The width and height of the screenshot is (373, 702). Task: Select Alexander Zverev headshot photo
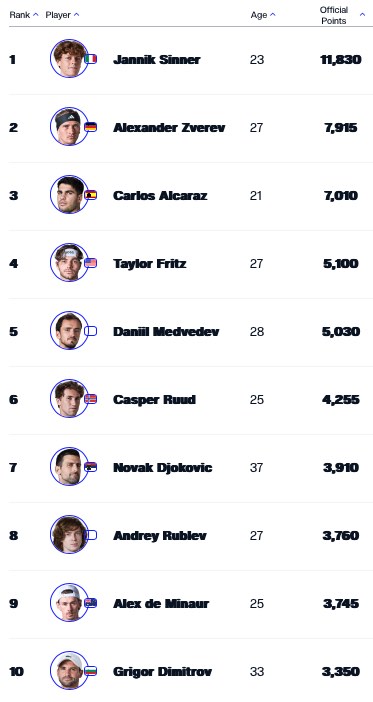pos(69,127)
